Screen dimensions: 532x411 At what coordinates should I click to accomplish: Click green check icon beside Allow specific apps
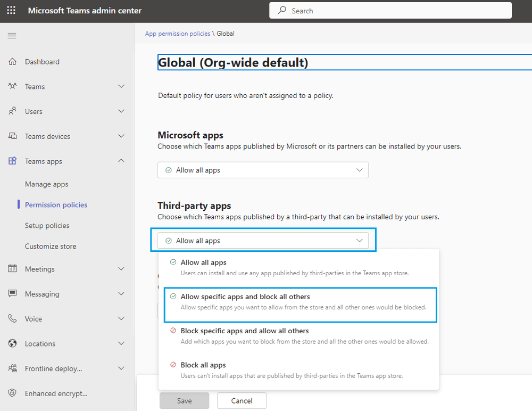(173, 296)
